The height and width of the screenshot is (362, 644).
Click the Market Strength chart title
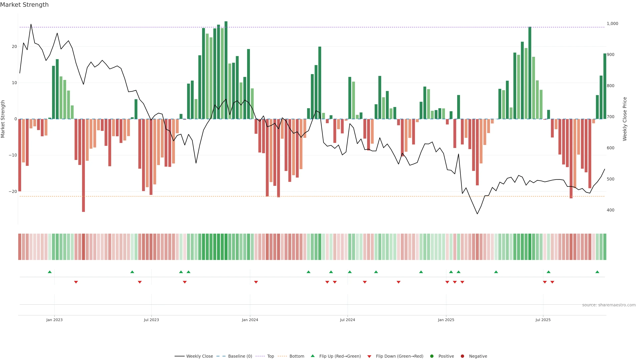[x=24, y=5]
